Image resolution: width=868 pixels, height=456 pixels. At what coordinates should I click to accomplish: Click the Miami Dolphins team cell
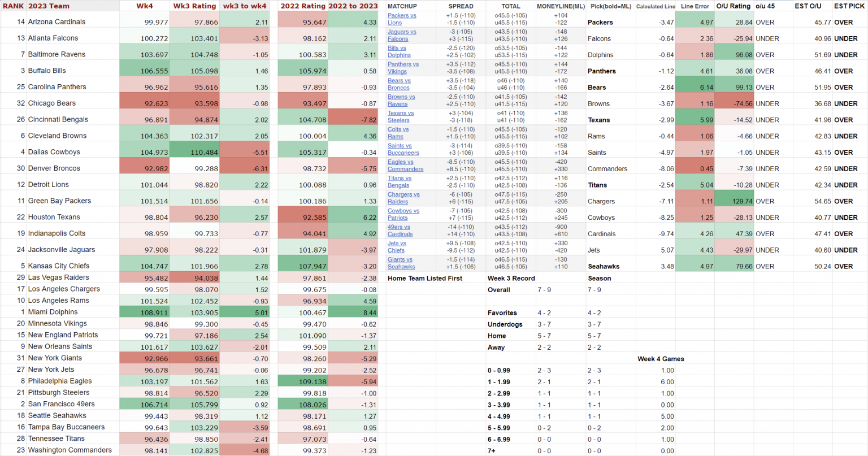pyautogui.click(x=72, y=312)
